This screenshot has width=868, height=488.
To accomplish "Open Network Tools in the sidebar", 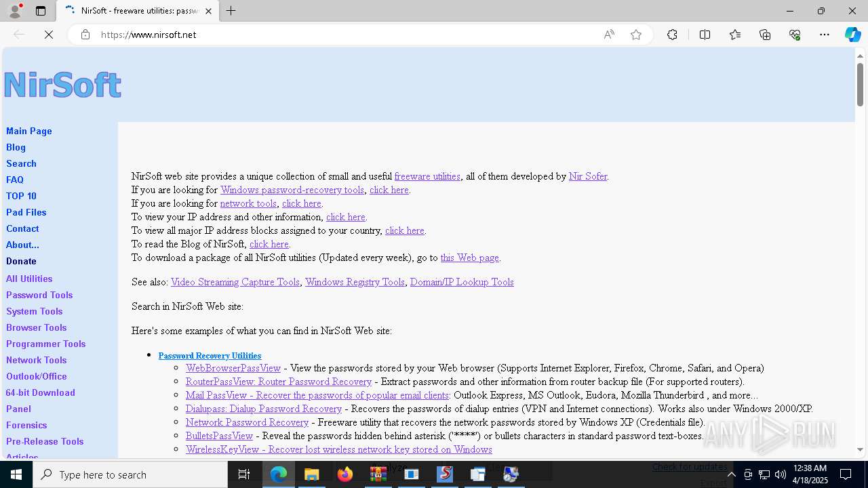I will pyautogui.click(x=36, y=360).
